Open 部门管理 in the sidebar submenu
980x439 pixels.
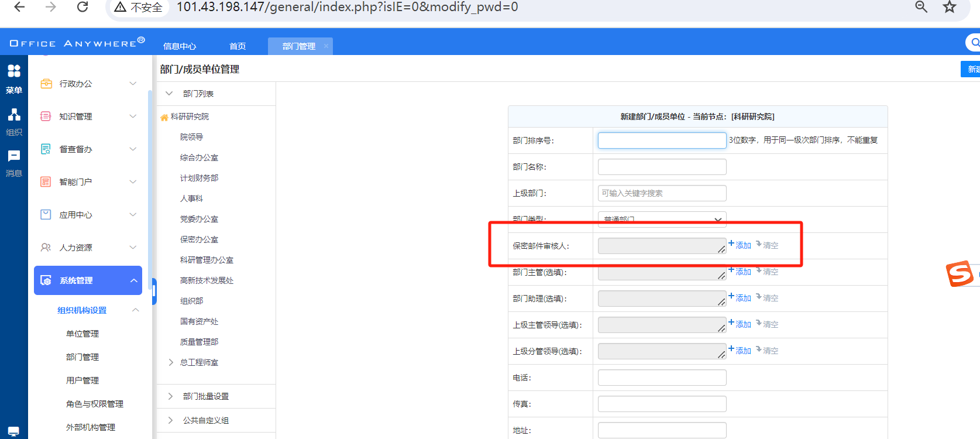pos(82,357)
